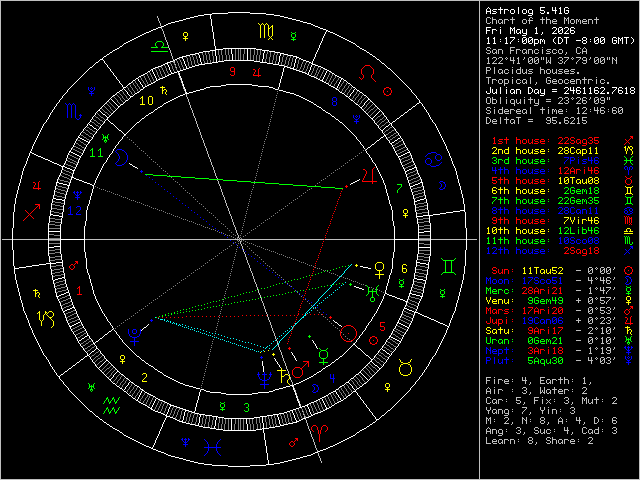Click the red Leo sign on the outer ring
640x480 pixels.
[x=367, y=73]
